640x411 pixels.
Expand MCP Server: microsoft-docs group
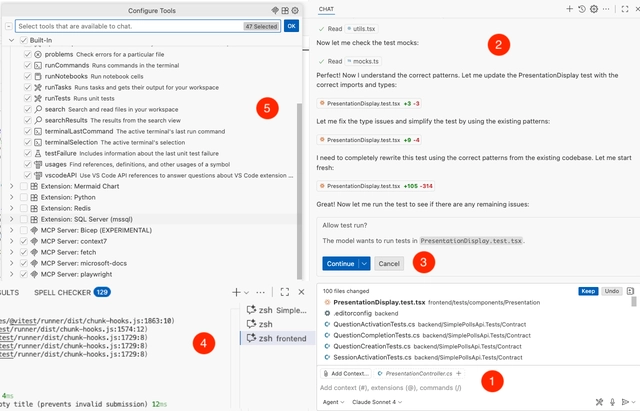point(11,263)
